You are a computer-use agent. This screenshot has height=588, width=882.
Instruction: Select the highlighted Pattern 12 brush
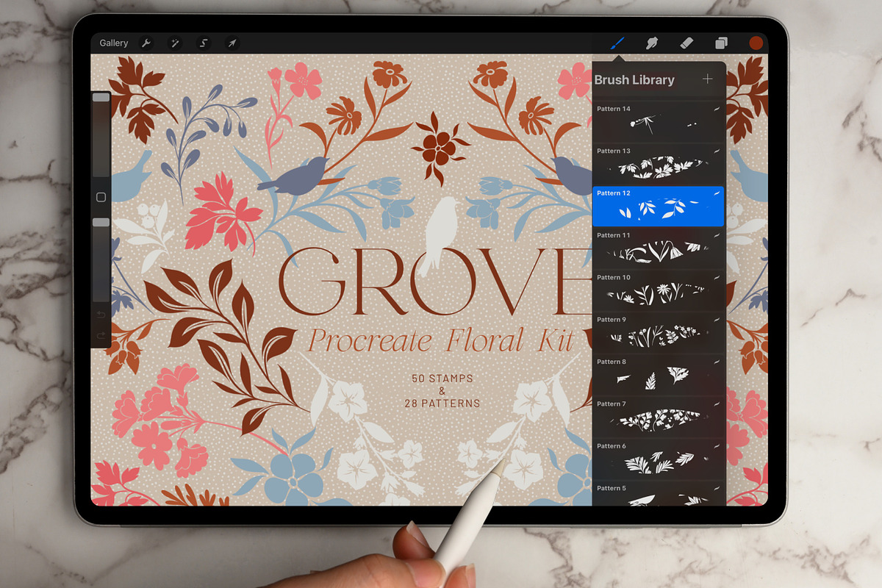(659, 207)
